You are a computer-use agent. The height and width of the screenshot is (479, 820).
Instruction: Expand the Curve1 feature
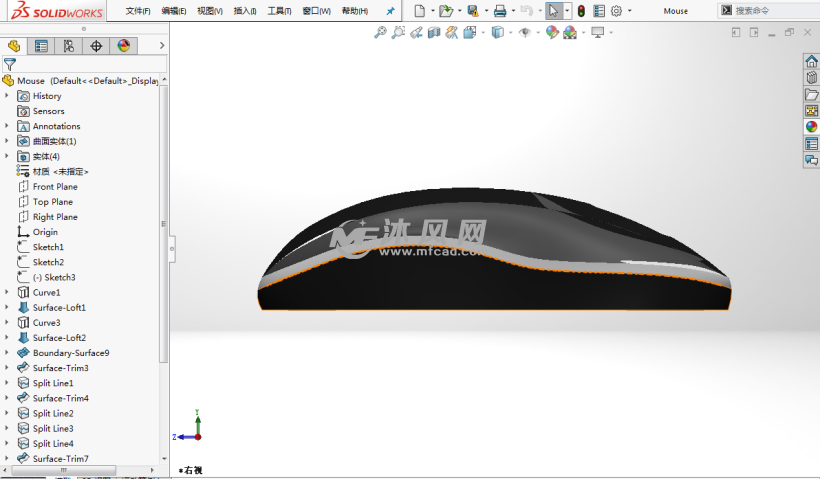7,292
